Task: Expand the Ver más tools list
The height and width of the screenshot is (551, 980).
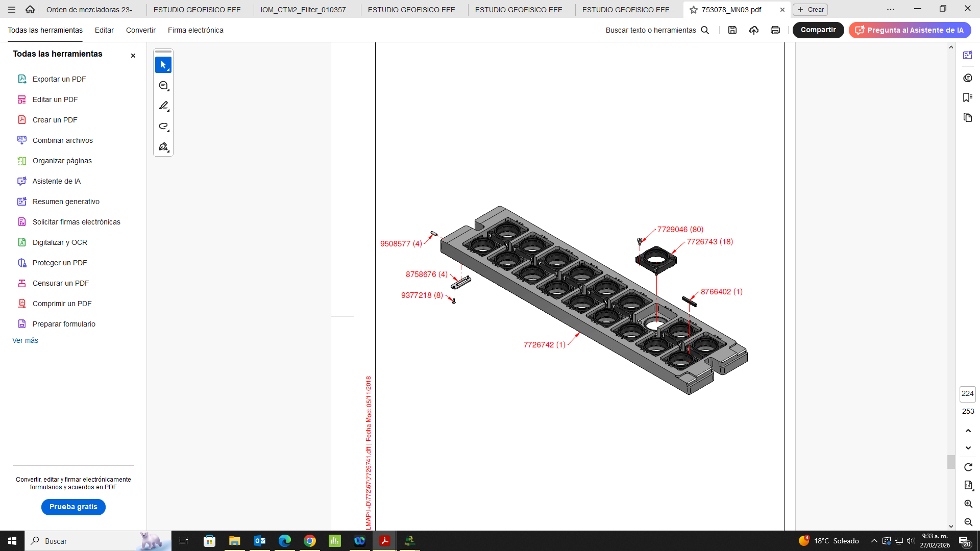Action: click(x=25, y=340)
